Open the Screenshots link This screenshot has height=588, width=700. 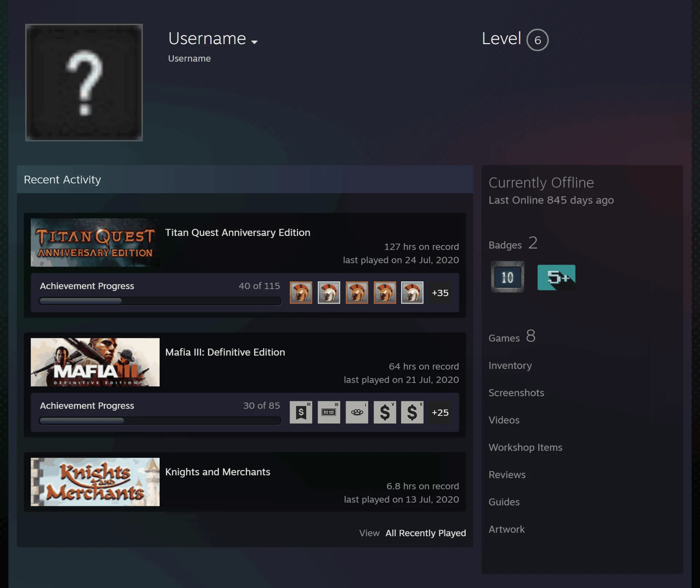pos(516,393)
